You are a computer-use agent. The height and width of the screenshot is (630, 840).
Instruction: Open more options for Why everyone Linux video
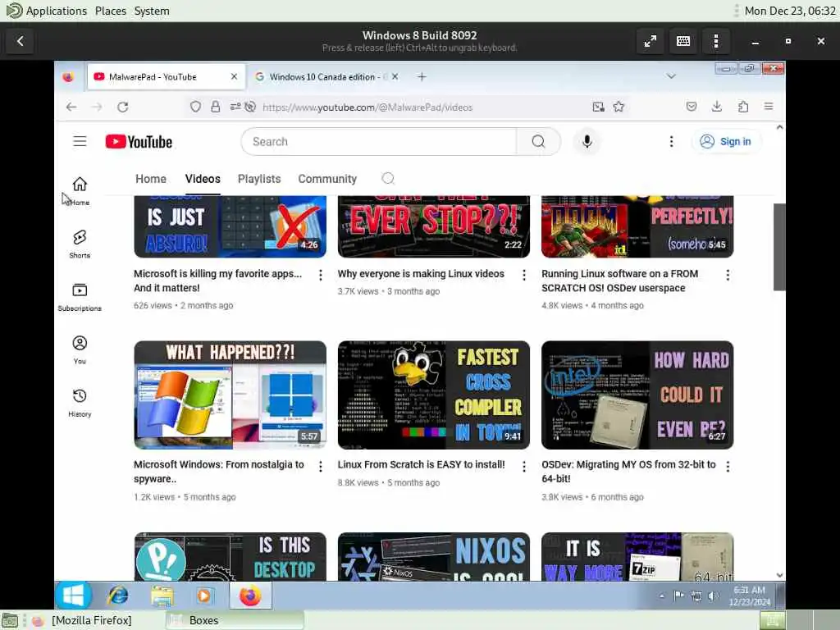tap(524, 275)
